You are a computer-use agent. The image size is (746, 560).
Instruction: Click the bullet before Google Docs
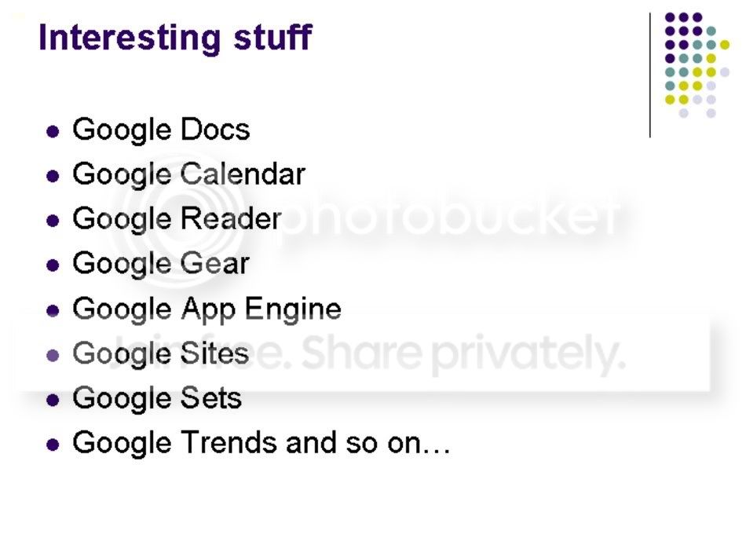(53, 131)
